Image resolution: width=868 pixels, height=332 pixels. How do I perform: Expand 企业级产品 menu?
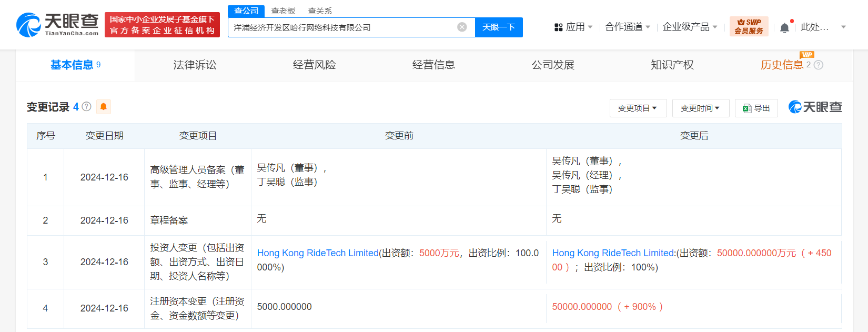tap(690, 27)
